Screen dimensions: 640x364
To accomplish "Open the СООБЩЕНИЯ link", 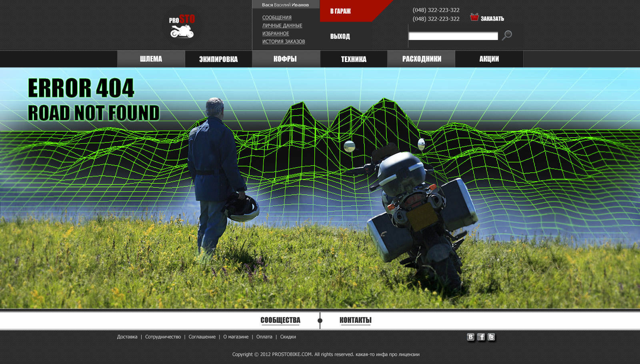I will tap(277, 18).
